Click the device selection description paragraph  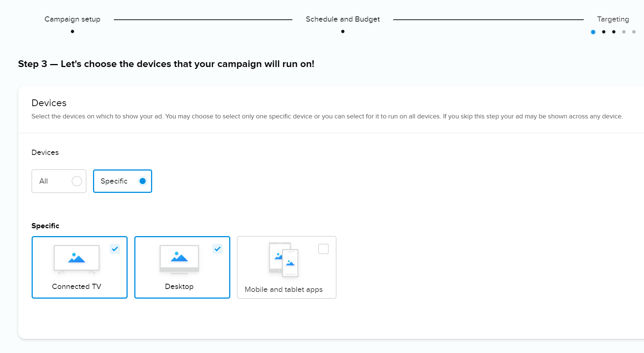pyautogui.click(x=327, y=116)
